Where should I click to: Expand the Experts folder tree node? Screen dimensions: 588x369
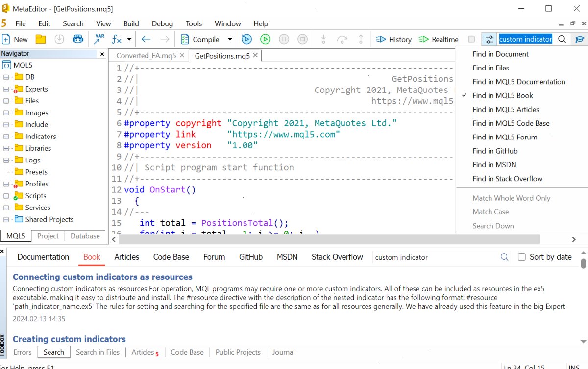6,89
